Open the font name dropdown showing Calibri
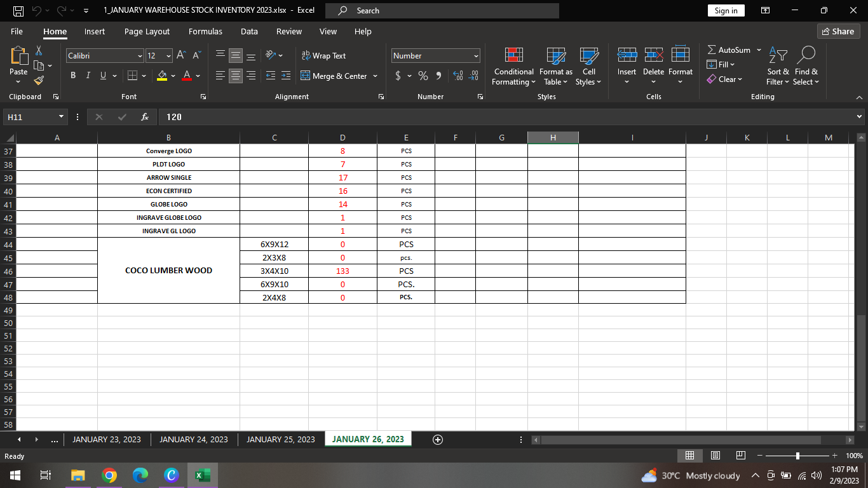 [x=140, y=56]
